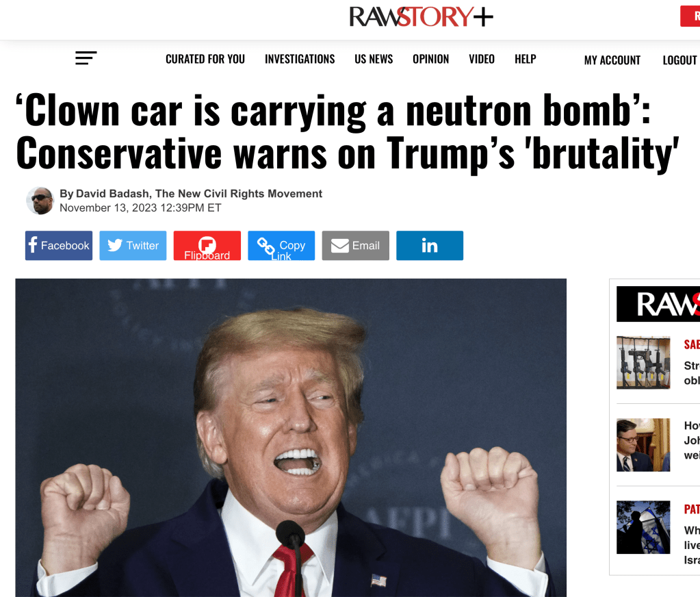The image size is (700, 597).
Task: Open David Badash author link
Action: 112,193
